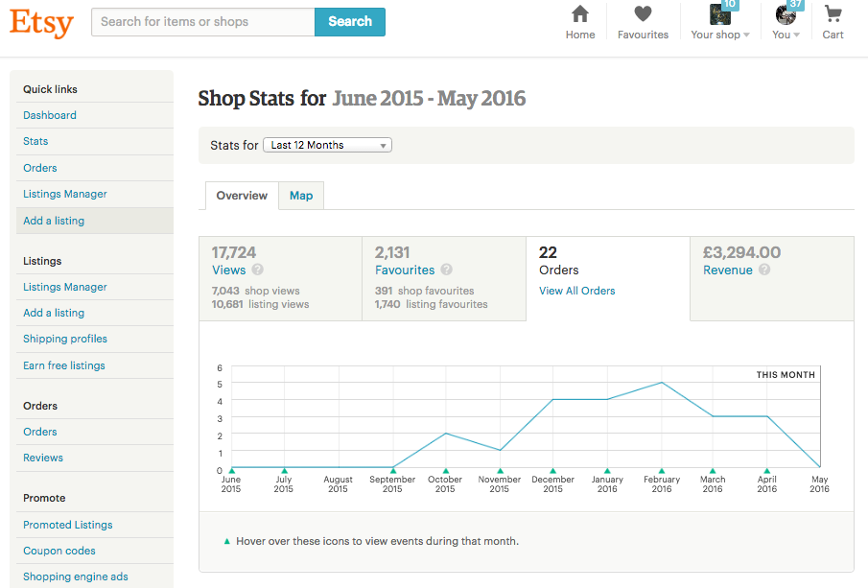Go to Dashboard in Quick links
Image resolution: width=868 pixels, height=588 pixels.
coord(50,115)
